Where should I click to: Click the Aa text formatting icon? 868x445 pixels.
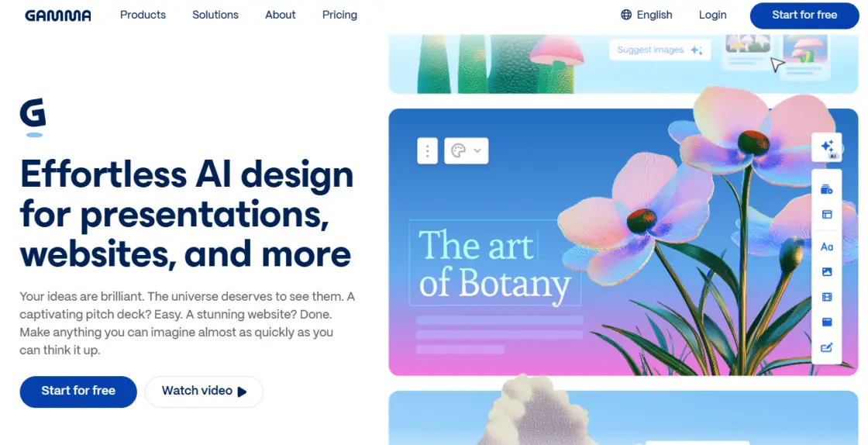826,247
